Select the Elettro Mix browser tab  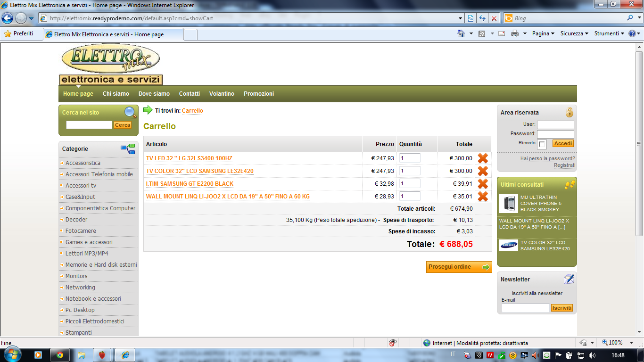tap(113, 34)
